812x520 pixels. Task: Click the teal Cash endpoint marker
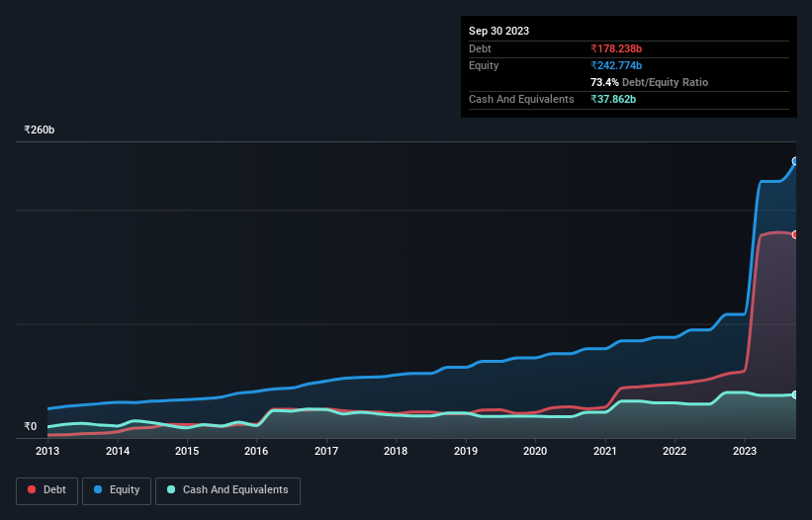(795, 394)
